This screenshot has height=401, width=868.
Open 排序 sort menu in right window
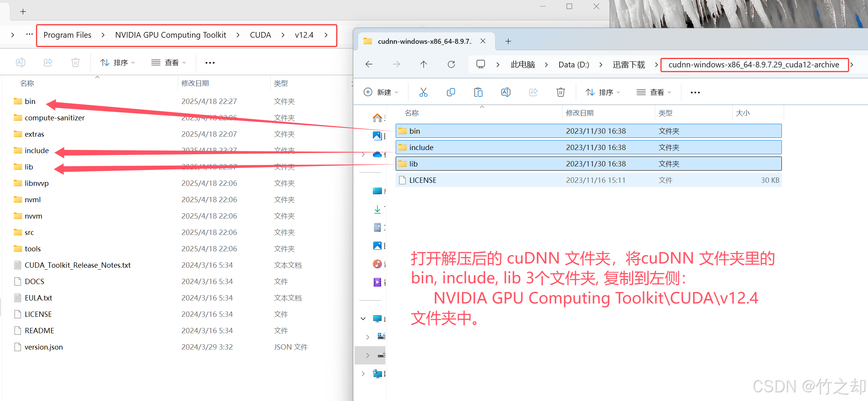[603, 92]
